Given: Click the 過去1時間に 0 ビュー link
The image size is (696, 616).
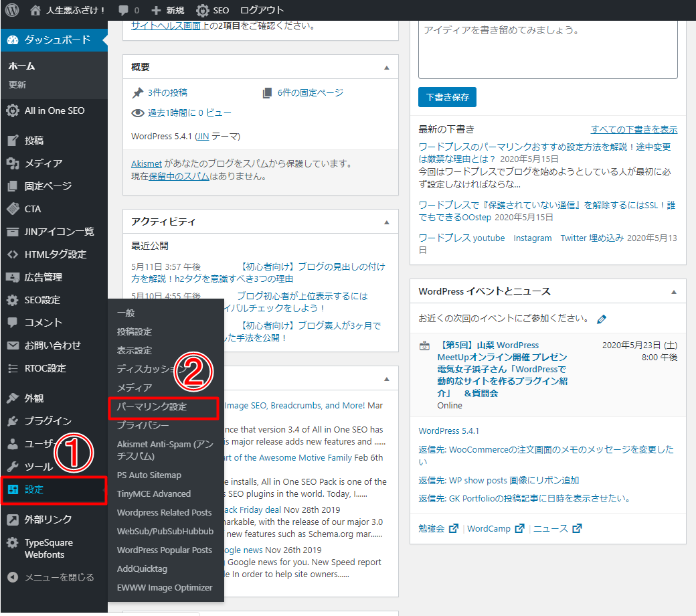Looking at the screenshot, I should coord(189,112).
